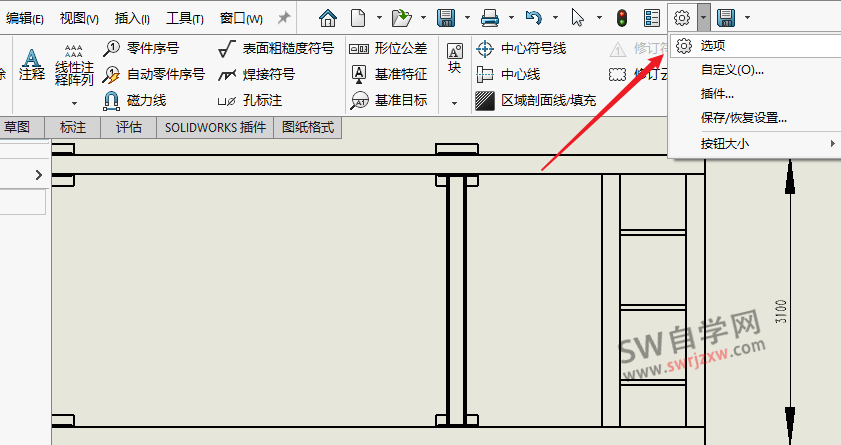
Task: Switch to the 评估 tab
Action: [x=129, y=128]
